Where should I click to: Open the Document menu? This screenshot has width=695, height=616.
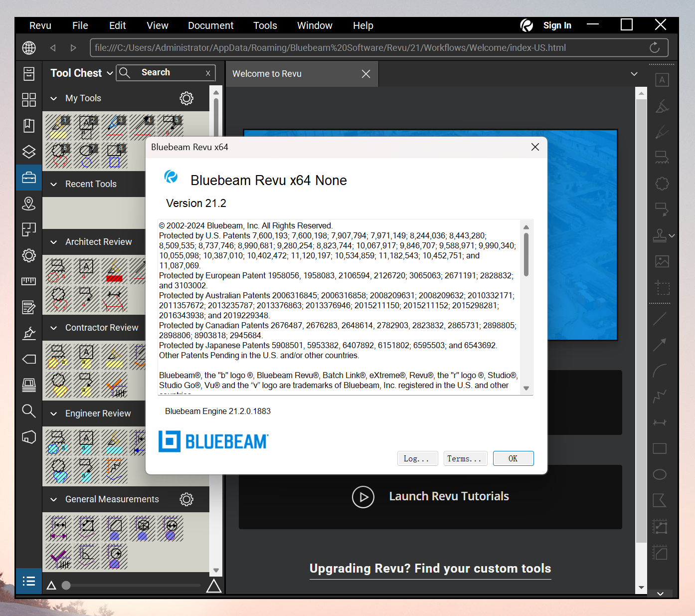tap(210, 25)
